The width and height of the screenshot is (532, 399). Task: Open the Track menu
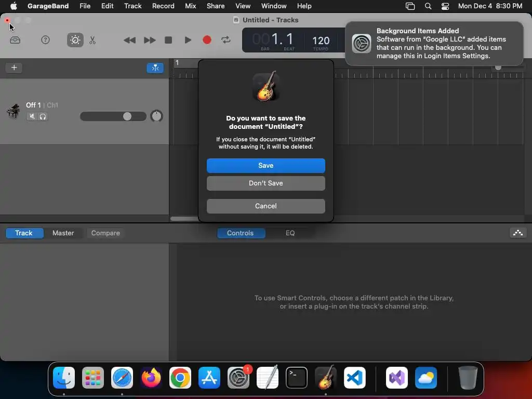click(x=132, y=6)
